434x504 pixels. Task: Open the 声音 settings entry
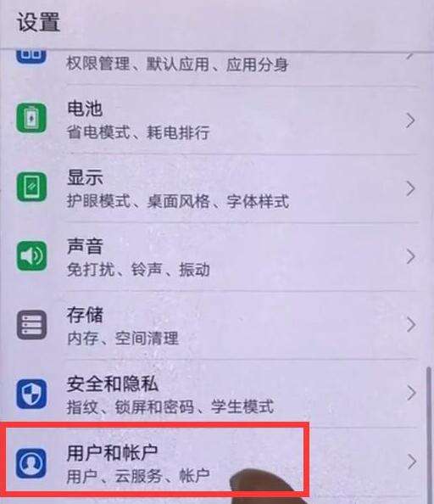(x=217, y=257)
